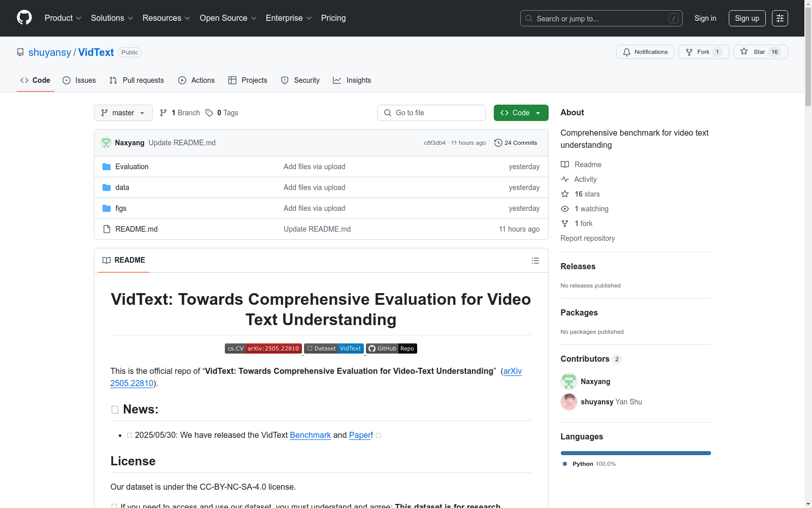The height and width of the screenshot is (508, 812).
Task: Click the star icon beside 16 stars
Action: coord(565,194)
